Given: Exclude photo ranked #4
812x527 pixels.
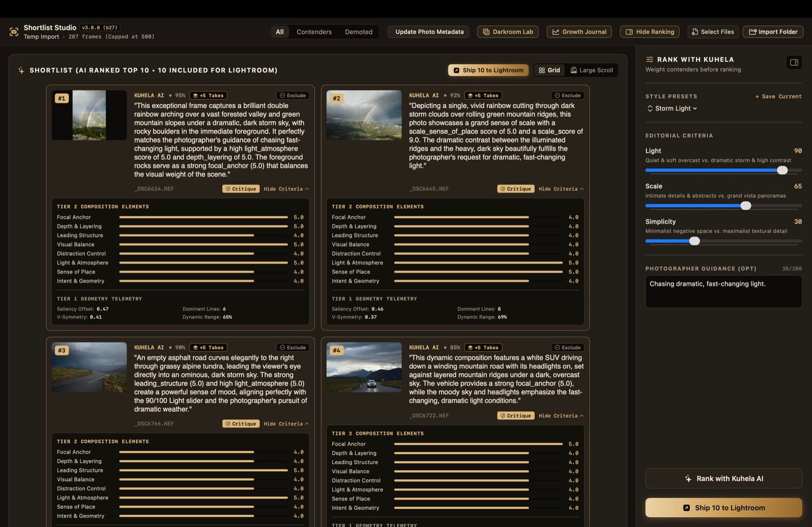Looking at the screenshot, I should coord(567,348).
